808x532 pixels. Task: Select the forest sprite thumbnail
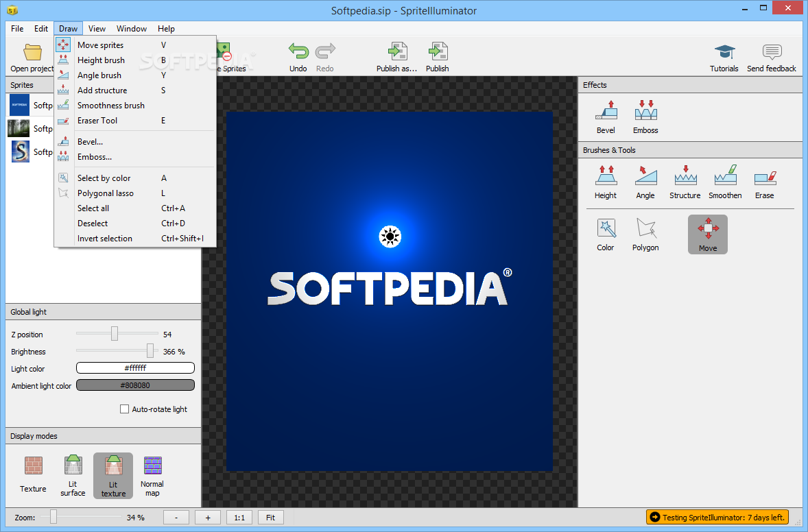19,128
